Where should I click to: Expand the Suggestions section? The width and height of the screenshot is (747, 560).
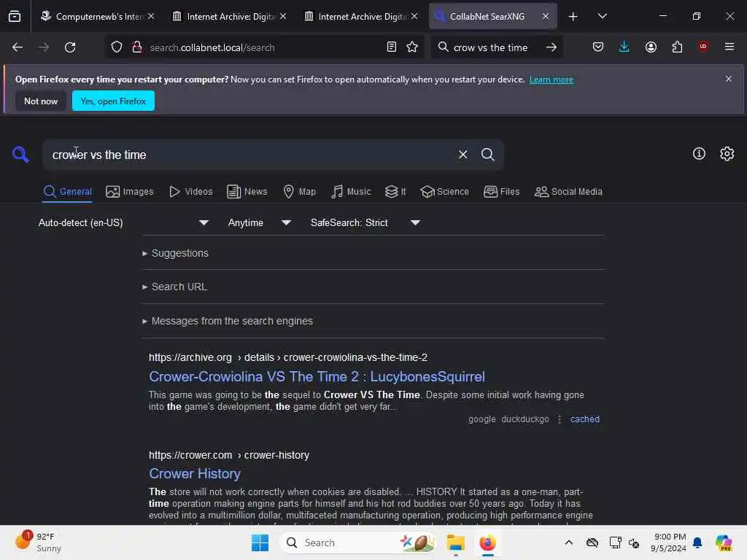point(175,253)
